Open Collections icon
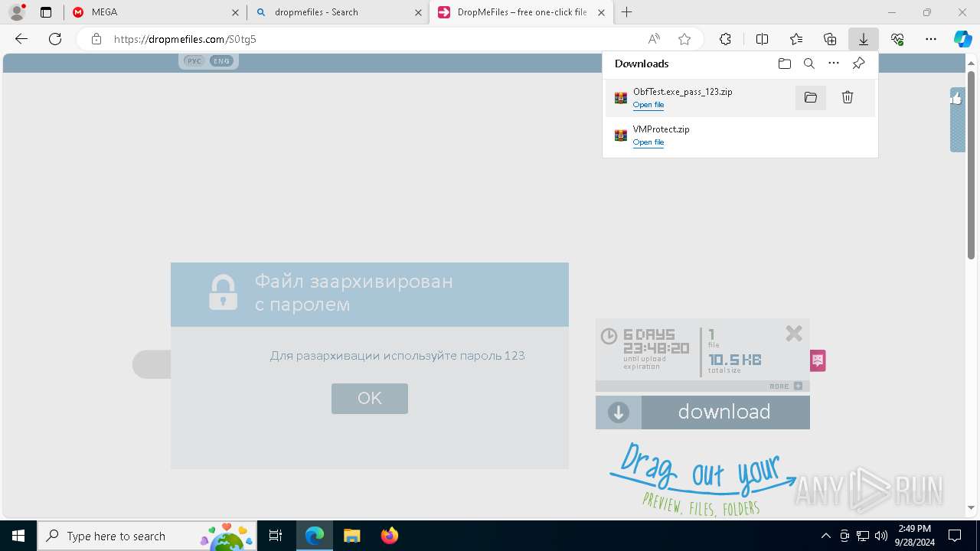The width and height of the screenshot is (980, 551). [830, 39]
